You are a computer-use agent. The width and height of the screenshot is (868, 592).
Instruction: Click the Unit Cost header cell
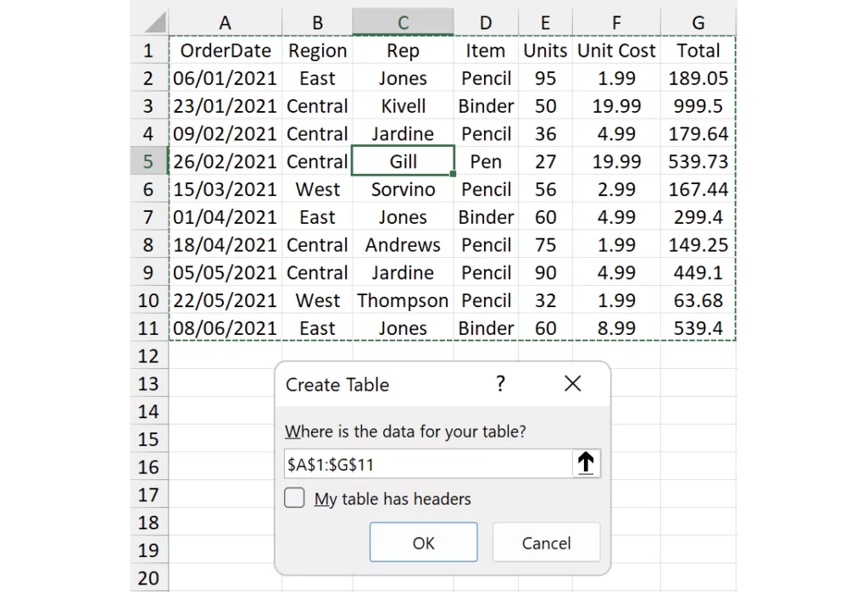(x=616, y=51)
